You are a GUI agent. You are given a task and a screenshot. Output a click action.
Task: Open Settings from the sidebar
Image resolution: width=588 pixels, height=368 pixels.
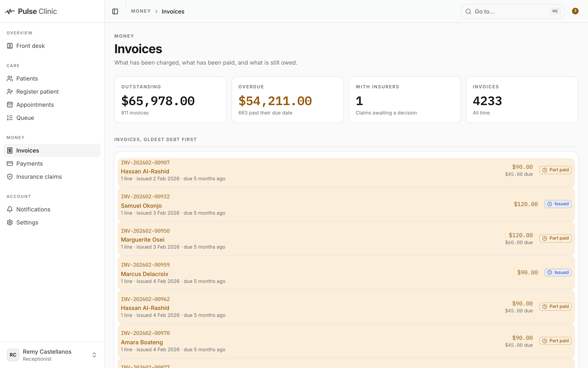pyautogui.click(x=52, y=222)
